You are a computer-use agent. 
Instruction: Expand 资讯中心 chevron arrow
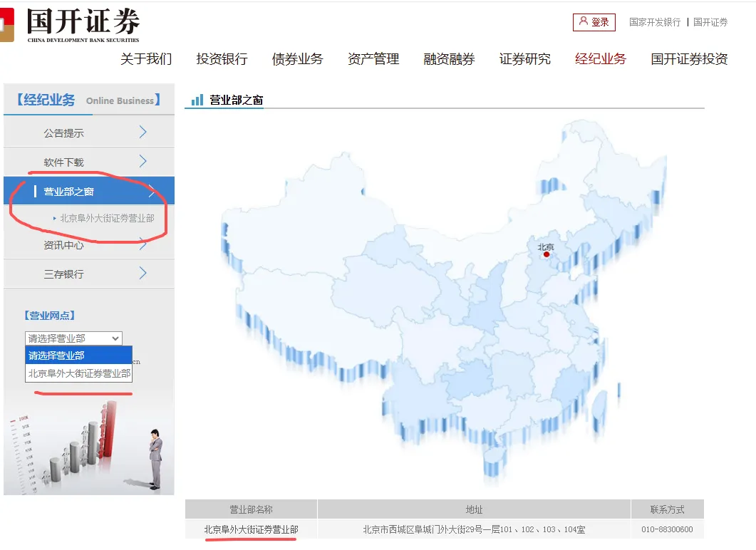click(x=143, y=244)
